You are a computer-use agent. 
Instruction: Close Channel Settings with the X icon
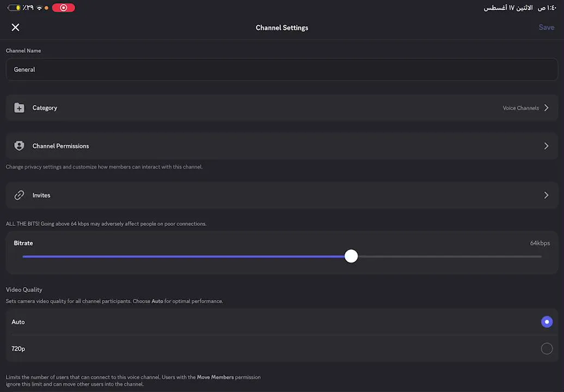point(15,27)
